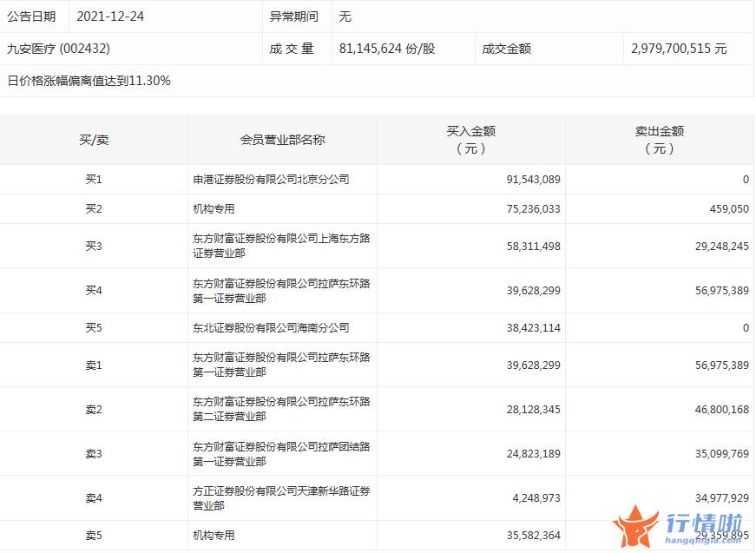756x553 pixels.
Task: Select 拉萨东环路第一证券营业部 in row 买4
Action: tap(281, 291)
